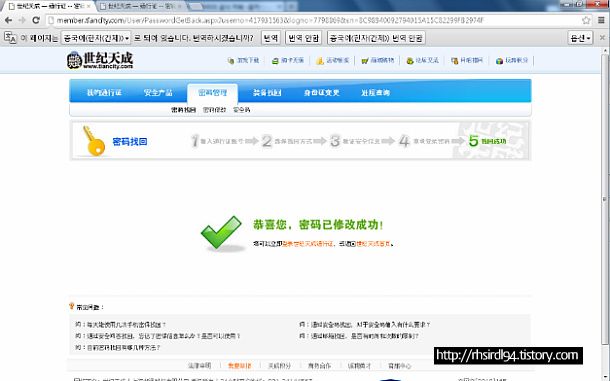This screenshot has height=381, width=610.
Task: Click the orange 世纪天成首页 homepage link
Action: click(x=373, y=244)
